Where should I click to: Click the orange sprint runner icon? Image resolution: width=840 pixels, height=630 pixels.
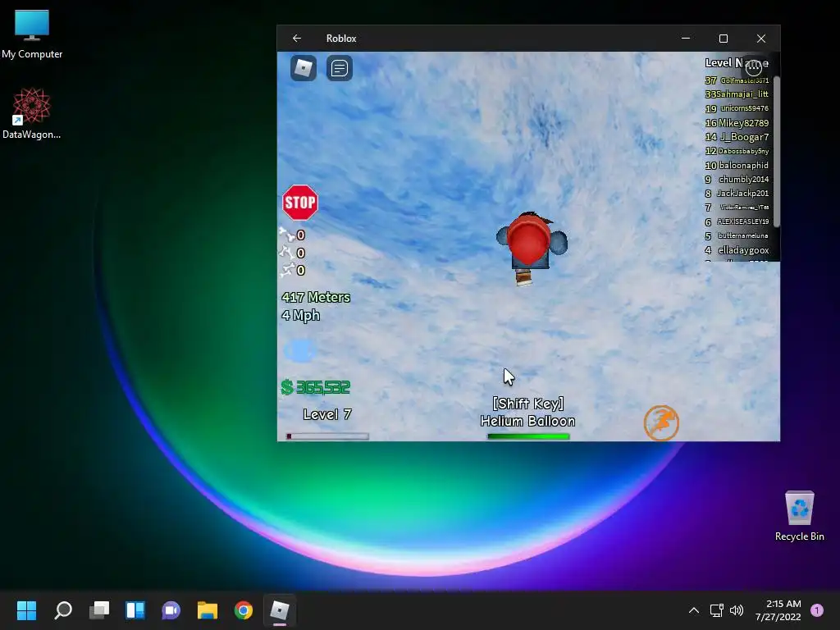[661, 422]
